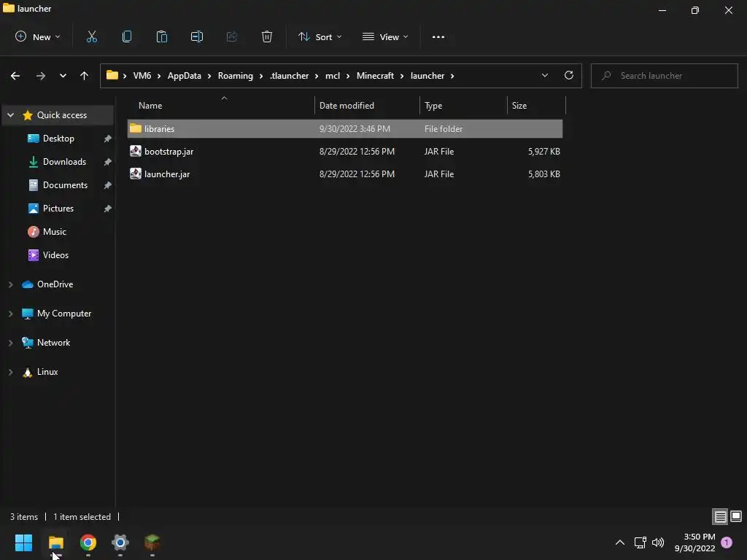Click the bootstrap.jar file icon

point(136,151)
